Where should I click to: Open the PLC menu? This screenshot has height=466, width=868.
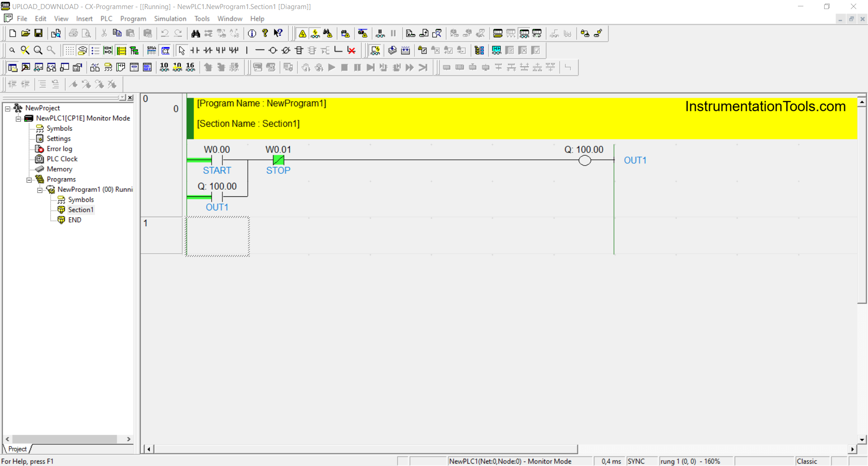(x=106, y=19)
